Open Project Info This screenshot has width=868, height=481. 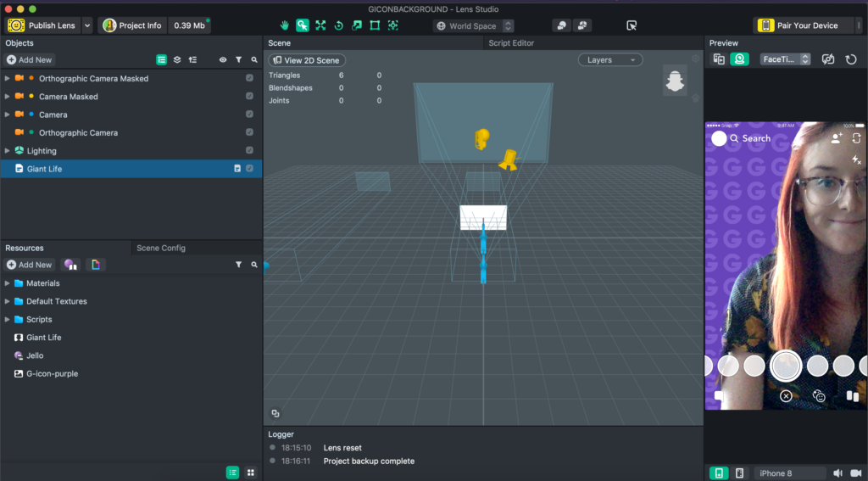point(133,25)
